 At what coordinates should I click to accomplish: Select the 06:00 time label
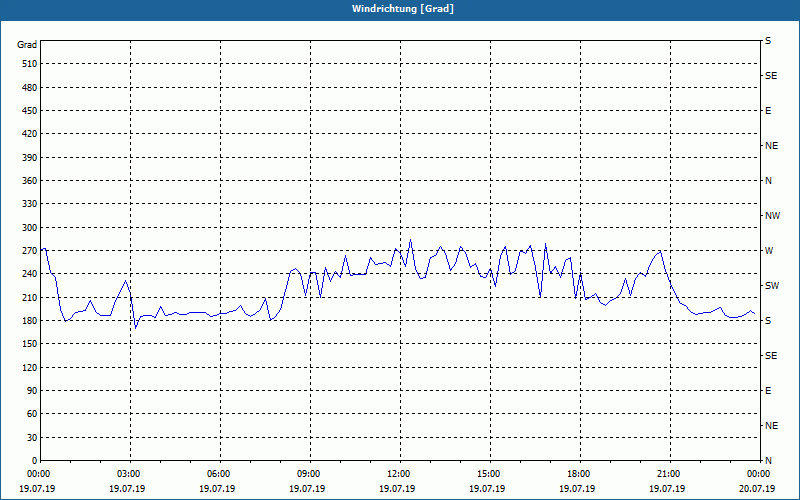click(220, 474)
